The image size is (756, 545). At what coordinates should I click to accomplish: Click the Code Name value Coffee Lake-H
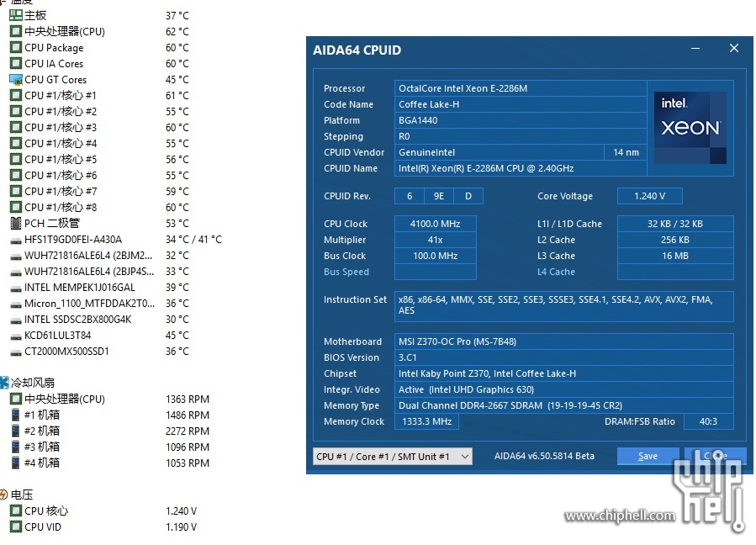tap(521, 104)
